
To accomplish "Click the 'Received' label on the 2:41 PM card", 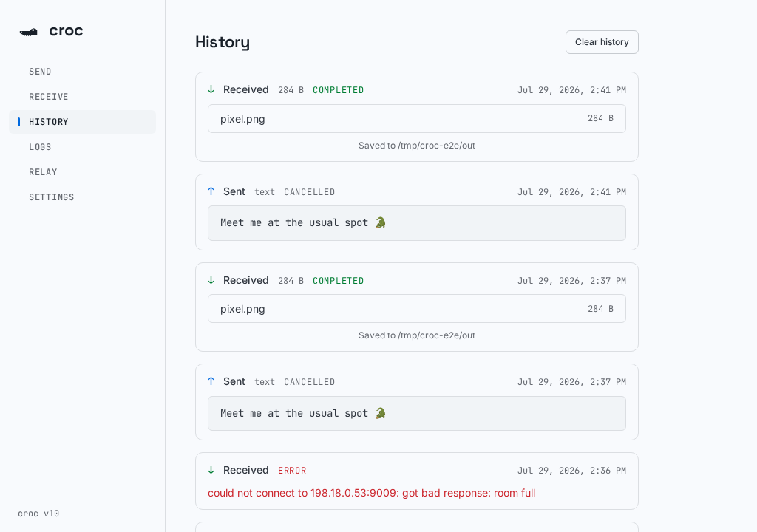I will (245, 89).
